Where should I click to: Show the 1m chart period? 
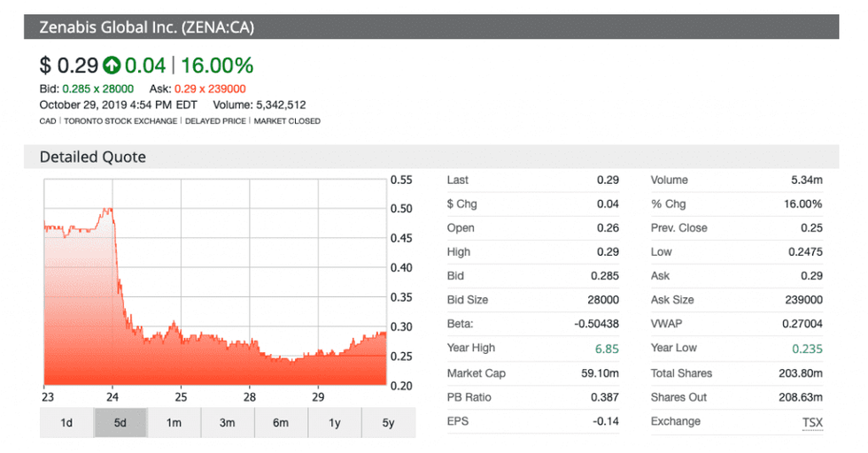(174, 423)
